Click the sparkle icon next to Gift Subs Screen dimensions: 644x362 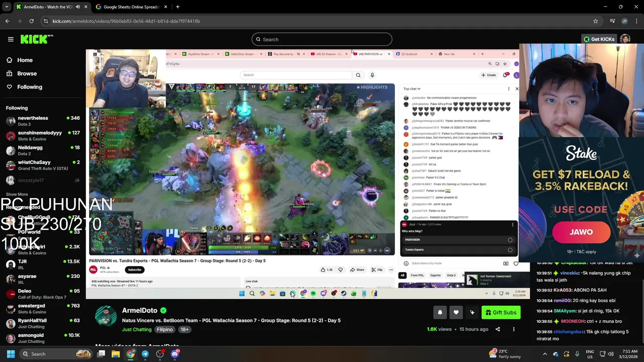pyautogui.click(x=472, y=313)
